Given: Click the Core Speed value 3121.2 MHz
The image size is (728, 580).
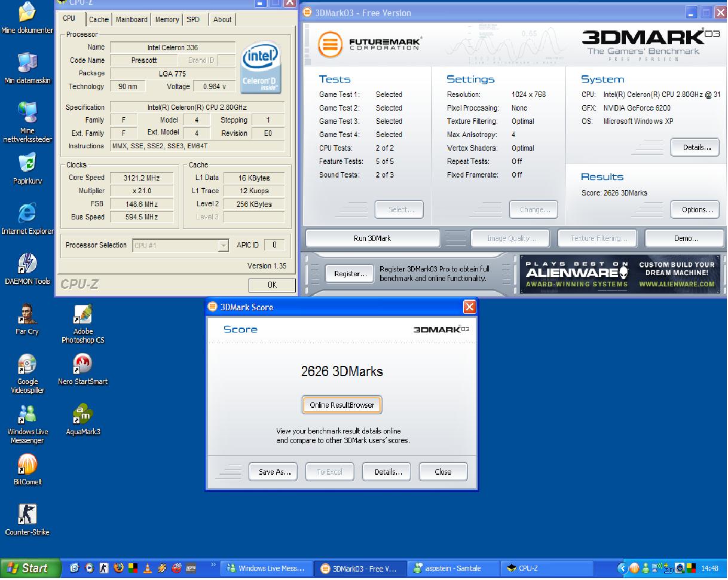Looking at the screenshot, I should click(x=142, y=178).
